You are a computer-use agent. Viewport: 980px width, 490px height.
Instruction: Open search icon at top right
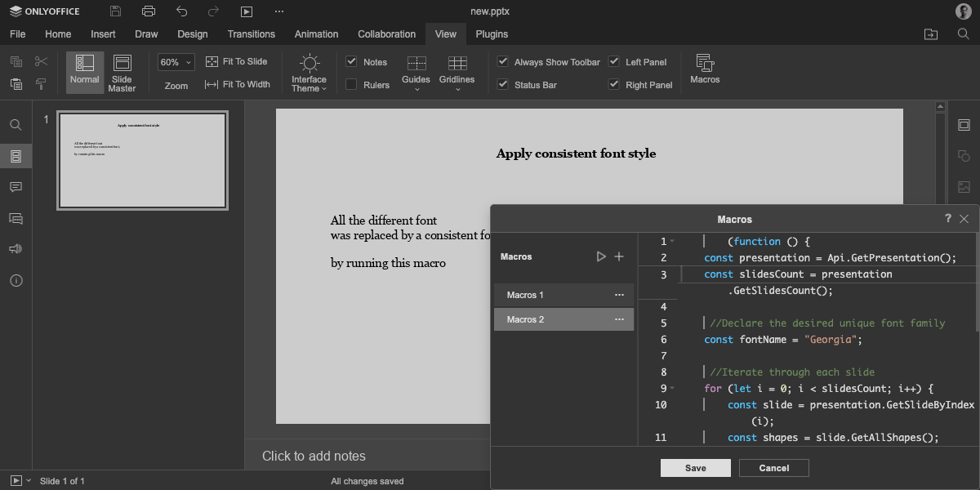(964, 34)
